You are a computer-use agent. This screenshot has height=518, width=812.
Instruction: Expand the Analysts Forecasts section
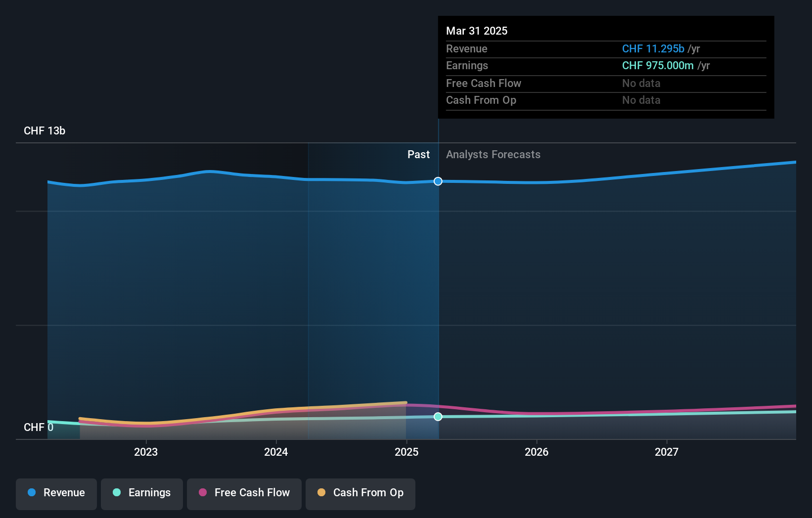pyautogui.click(x=493, y=155)
